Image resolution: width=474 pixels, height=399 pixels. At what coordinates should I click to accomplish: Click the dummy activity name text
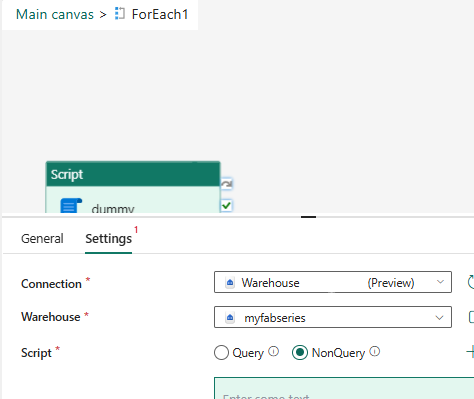pos(113,209)
